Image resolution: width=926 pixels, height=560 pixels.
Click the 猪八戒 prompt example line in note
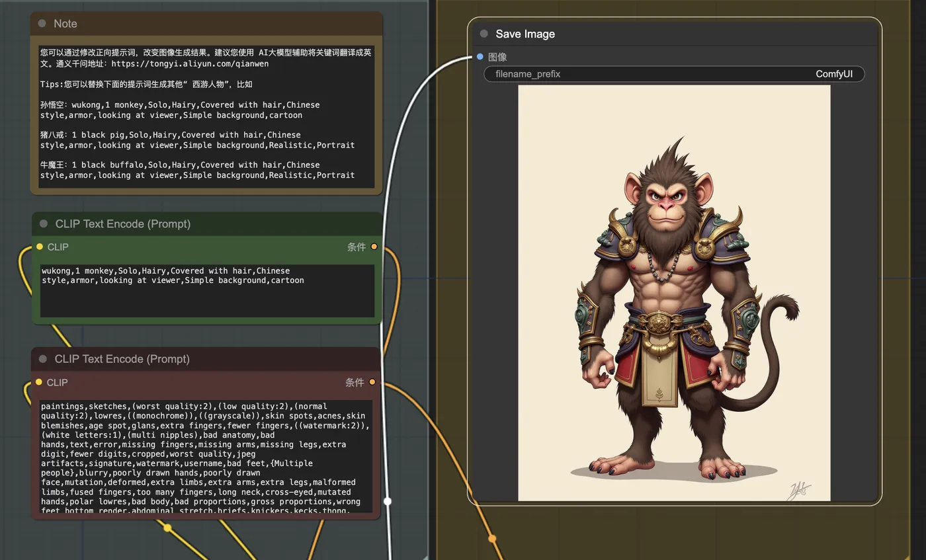[x=197, y=140]
